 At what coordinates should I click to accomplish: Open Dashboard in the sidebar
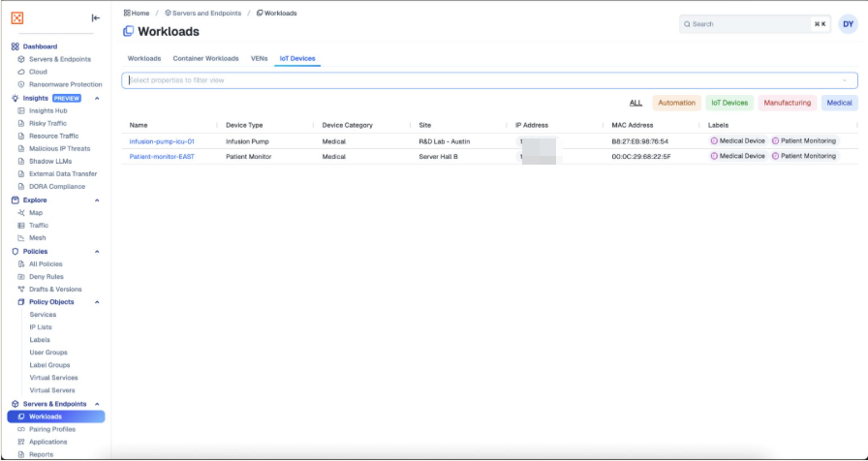click(x=40, y=46)
